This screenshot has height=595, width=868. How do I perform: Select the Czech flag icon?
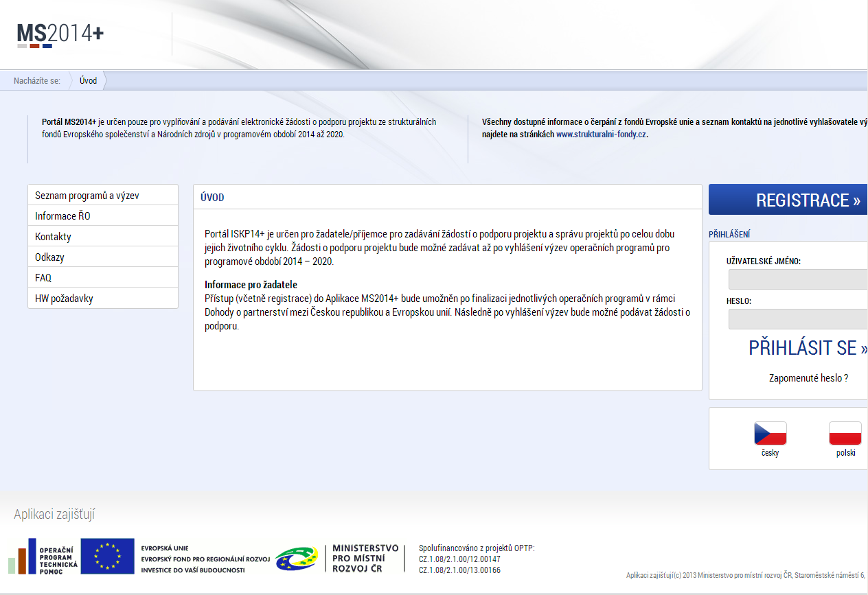(770, 433)
